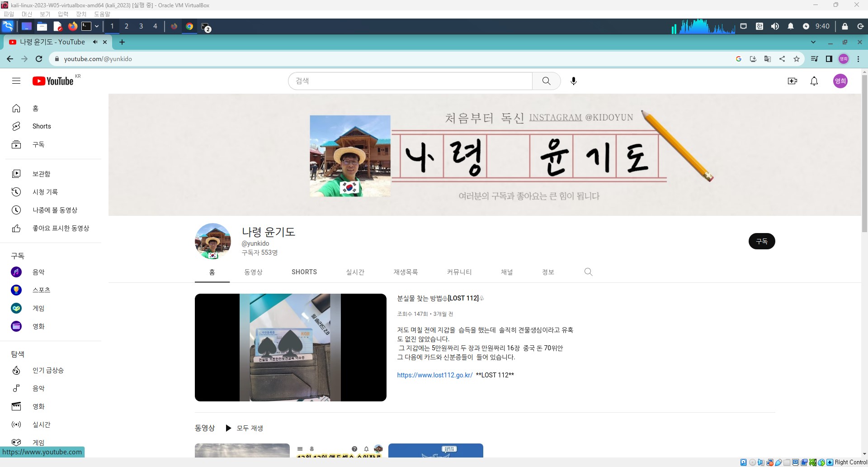The width and height of the screenshot is (868, 467).
Task: Open the Music subscription channel
Action: point(53,272)
